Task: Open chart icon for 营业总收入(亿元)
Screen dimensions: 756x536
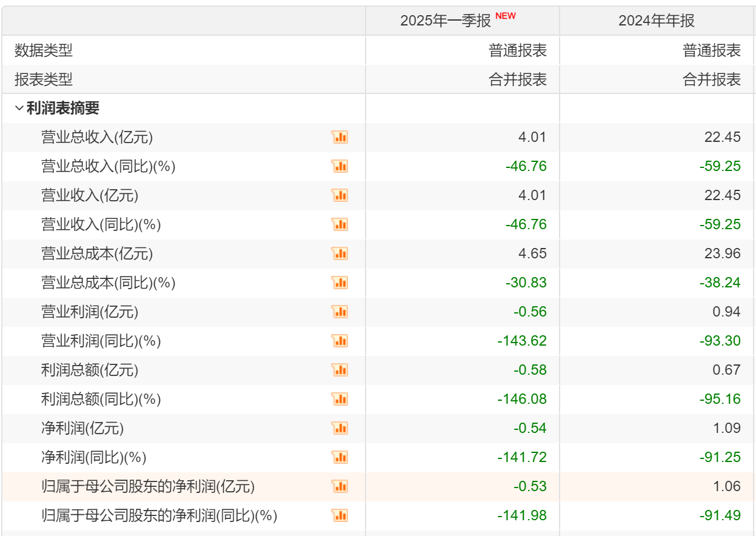Action: (340, 137)
